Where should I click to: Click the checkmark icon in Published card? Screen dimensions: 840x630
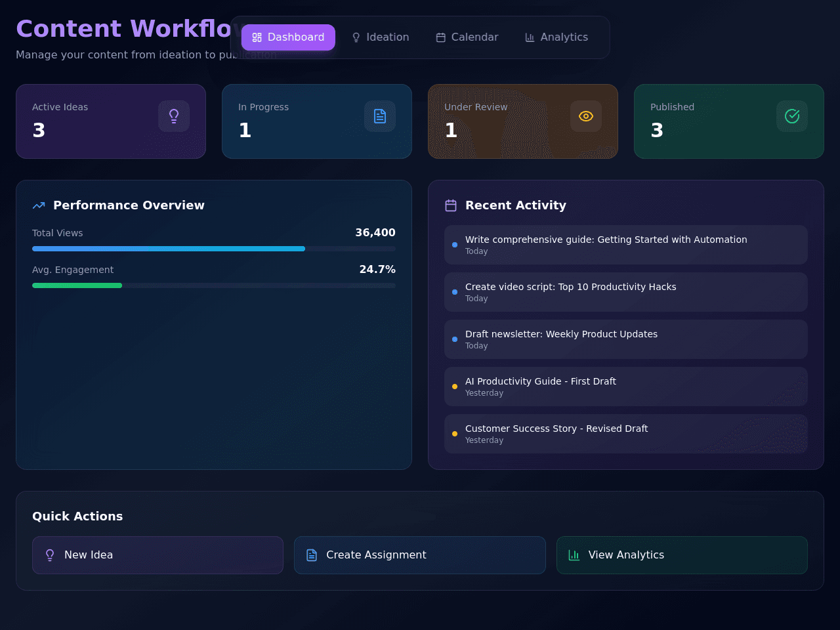(x=792, y=116)
